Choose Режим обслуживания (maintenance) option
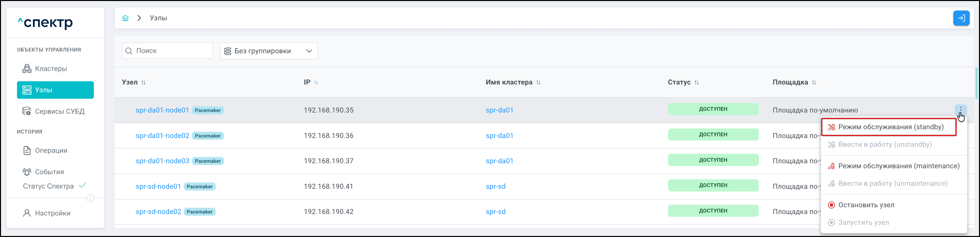Screen dimensions: 980x237 [898, 166]
